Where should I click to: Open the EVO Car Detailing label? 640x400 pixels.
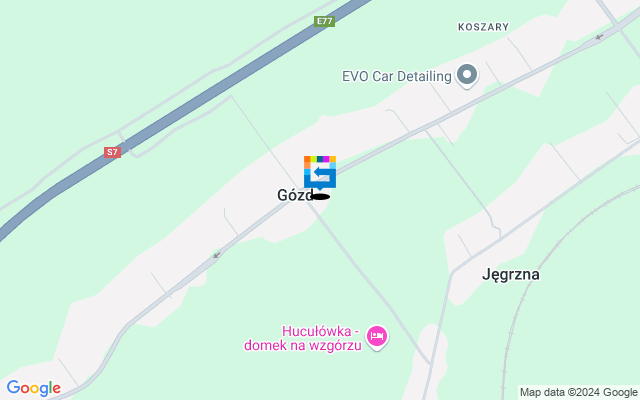(396, 76)
